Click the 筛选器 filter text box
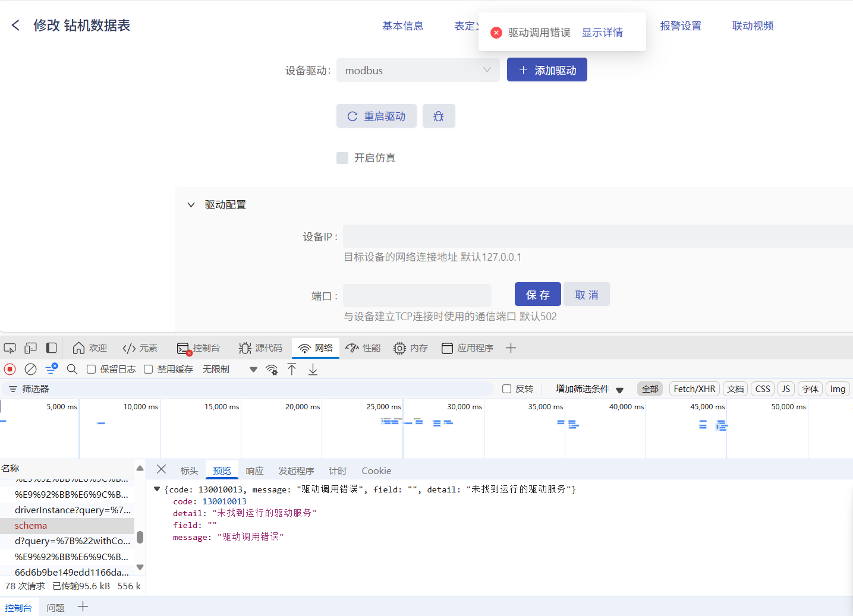 [x=247, y=389]
